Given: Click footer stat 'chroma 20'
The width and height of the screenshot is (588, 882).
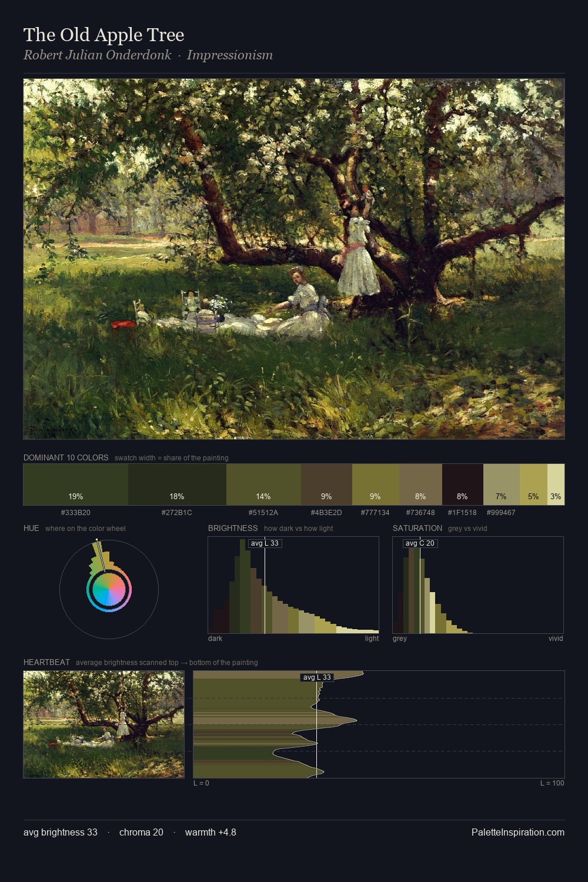Looking at the screenshot, I should [141, 832].
